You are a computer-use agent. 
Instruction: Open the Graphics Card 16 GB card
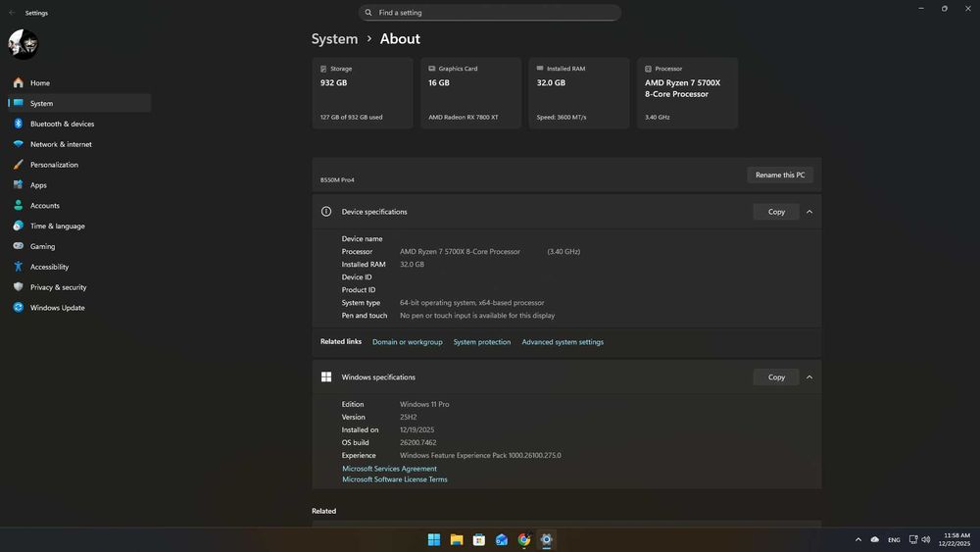(x=470, y=93)
